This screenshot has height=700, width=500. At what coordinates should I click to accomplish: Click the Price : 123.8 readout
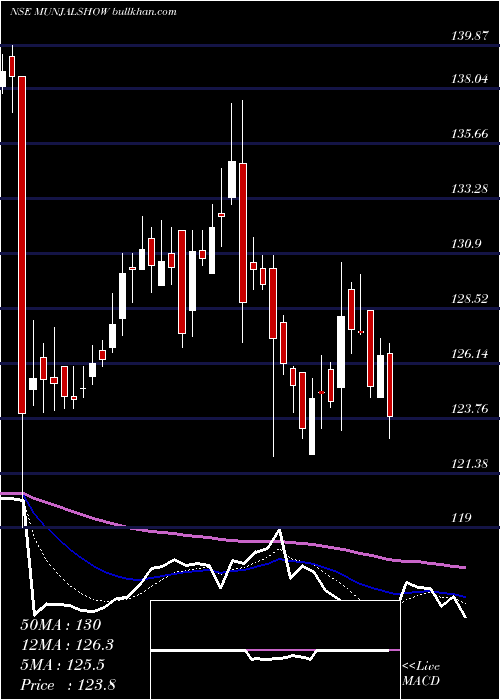[68, 685]
